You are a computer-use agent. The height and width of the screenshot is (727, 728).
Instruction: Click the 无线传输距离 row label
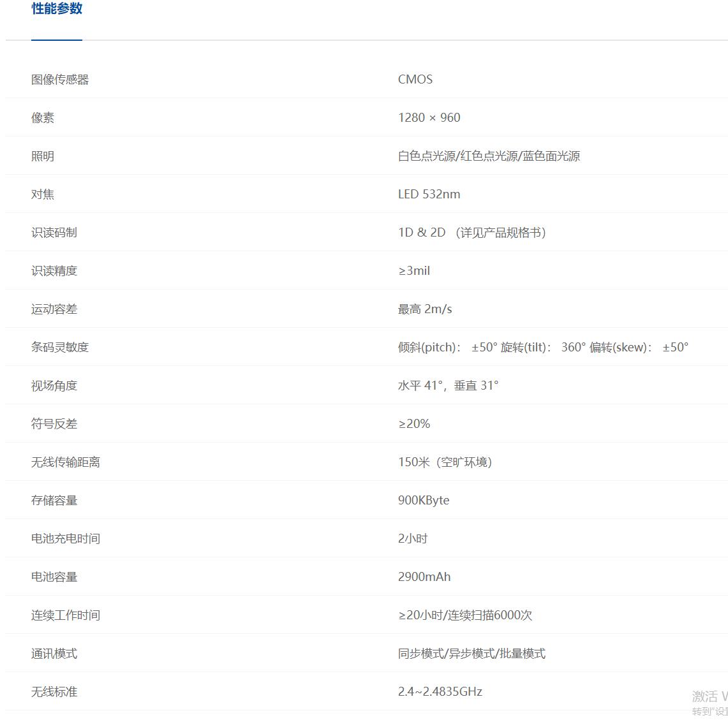pyautogui.click(x=65, y=462)
